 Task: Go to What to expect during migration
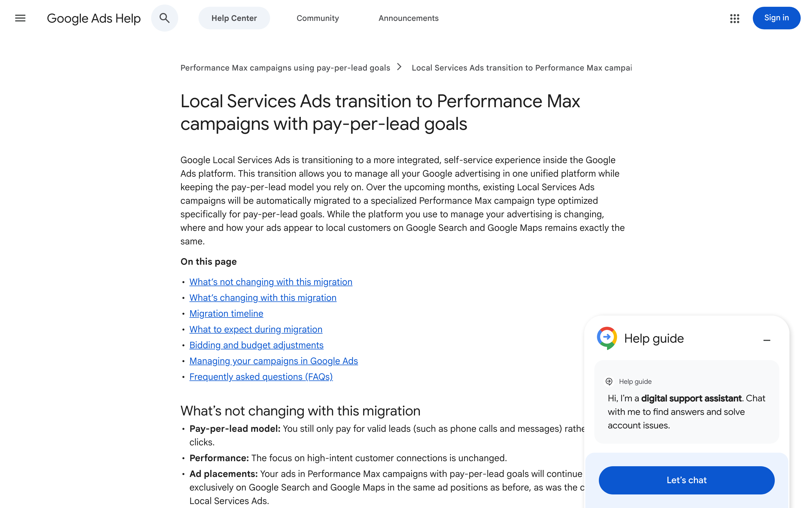[x=256, y=329]
